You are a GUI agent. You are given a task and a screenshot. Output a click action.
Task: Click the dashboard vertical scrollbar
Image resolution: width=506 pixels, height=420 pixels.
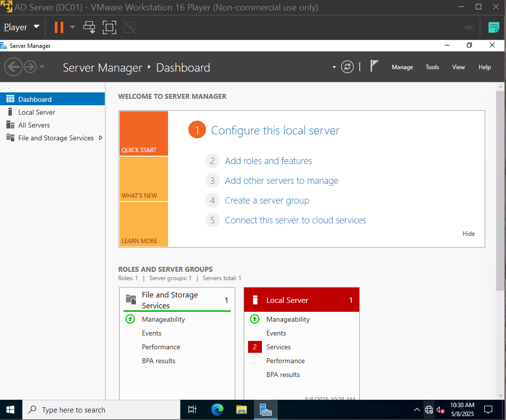pyautogui.click(x=500, y=190)
